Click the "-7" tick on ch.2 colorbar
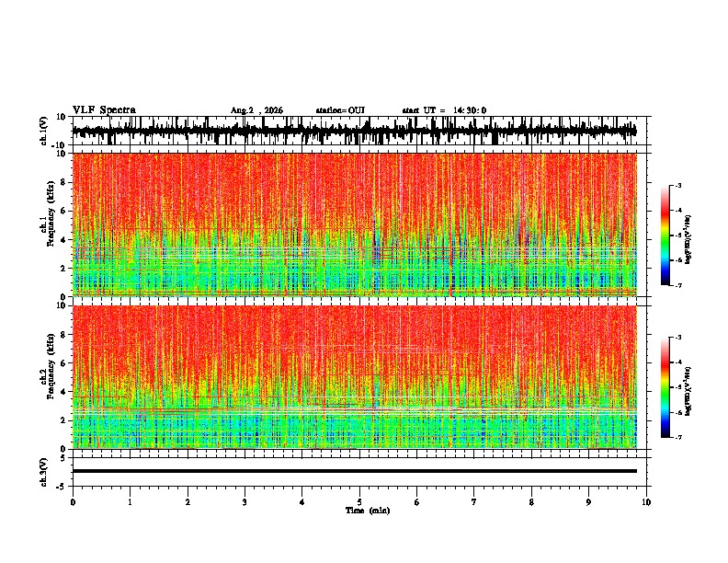This screenshot has width=728, height=563. (x=677, y=438)
